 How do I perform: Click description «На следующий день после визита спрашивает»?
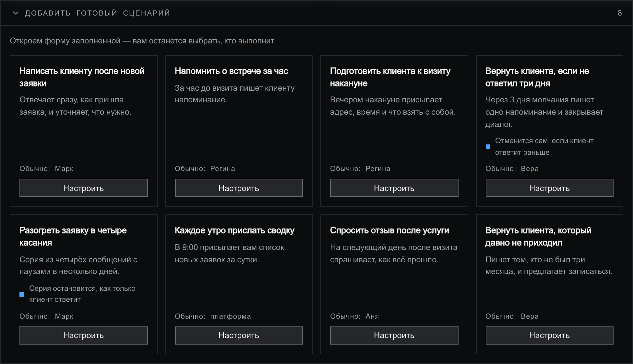point(394,254)
